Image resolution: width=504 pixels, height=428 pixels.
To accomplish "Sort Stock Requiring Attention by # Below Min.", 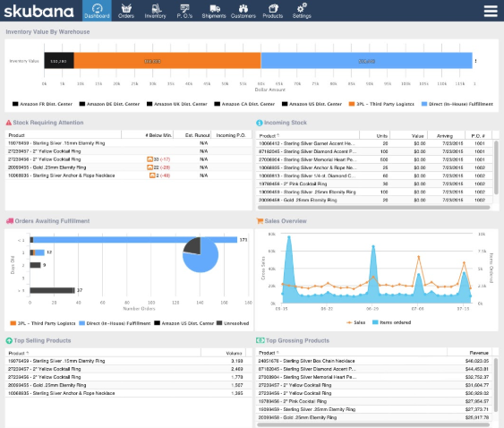I will [148, 135].
